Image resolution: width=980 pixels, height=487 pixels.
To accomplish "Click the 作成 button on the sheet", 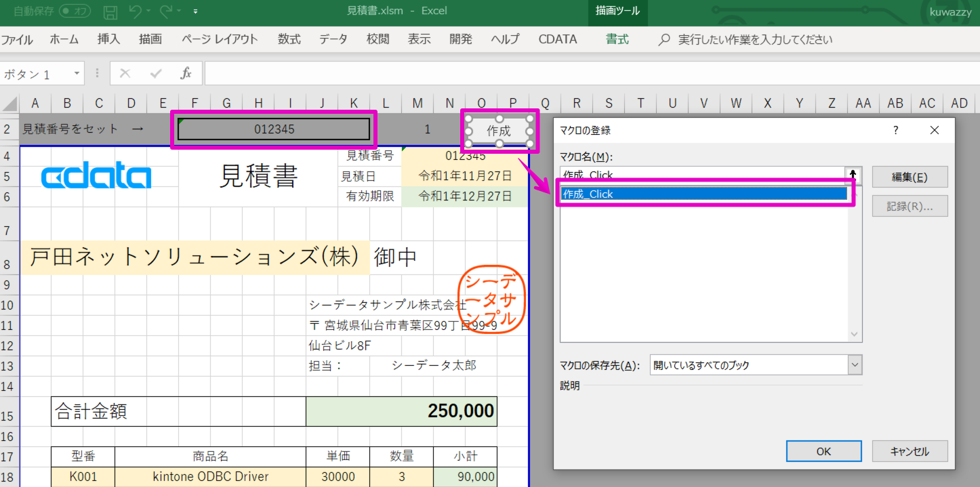I will (499, 131).
